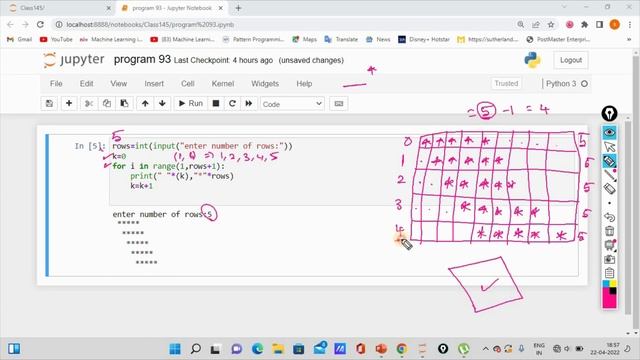Click the Trusted notebook indicator
The height and width of the screenshot is (360, 640).
[506, 83]
